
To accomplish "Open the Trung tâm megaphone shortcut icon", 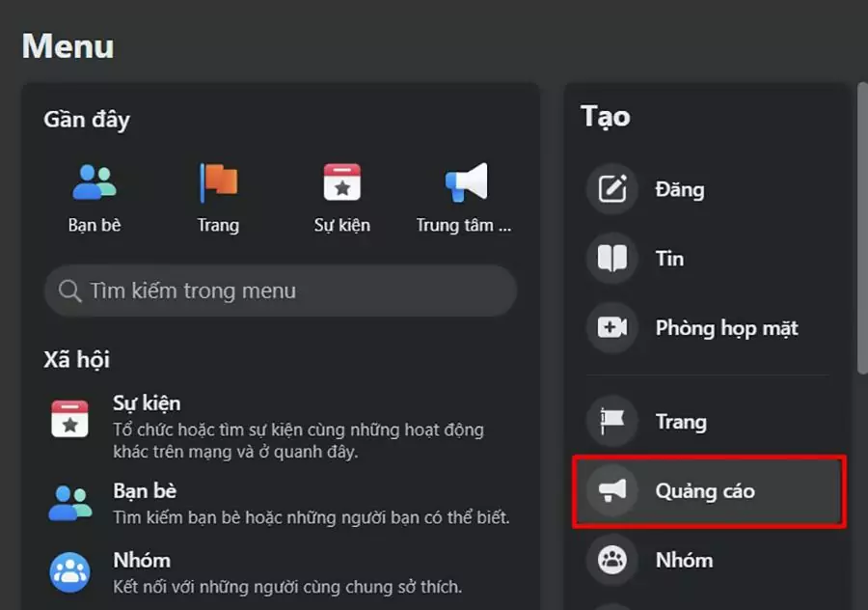I will click(466, 182).
